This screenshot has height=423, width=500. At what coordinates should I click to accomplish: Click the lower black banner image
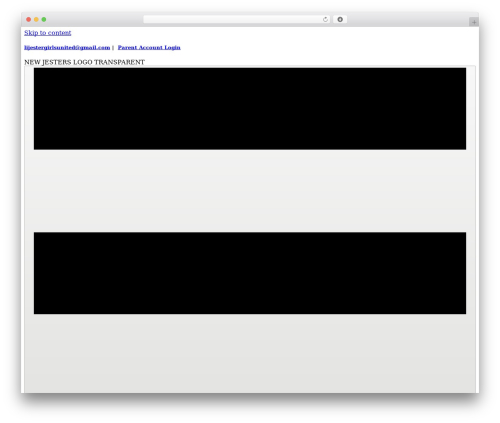point(250,273)
